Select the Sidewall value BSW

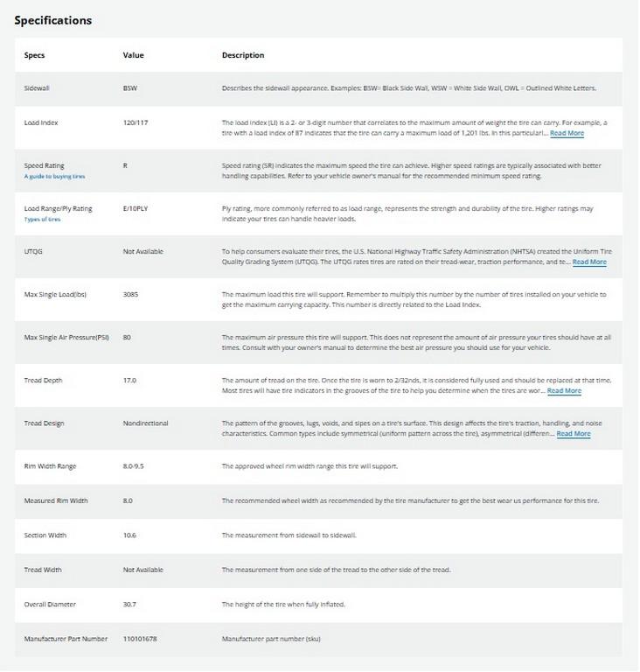(130, 88)
